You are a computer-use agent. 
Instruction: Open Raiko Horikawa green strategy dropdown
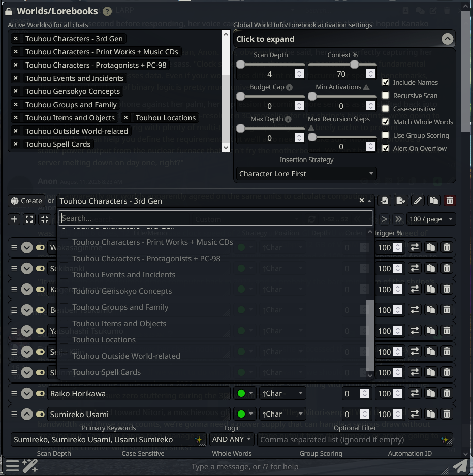pos(245,393)
